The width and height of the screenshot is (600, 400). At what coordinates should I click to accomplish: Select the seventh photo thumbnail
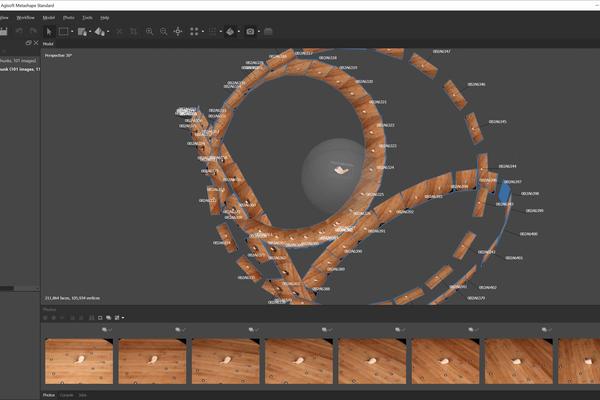click(x=519, y=361)
